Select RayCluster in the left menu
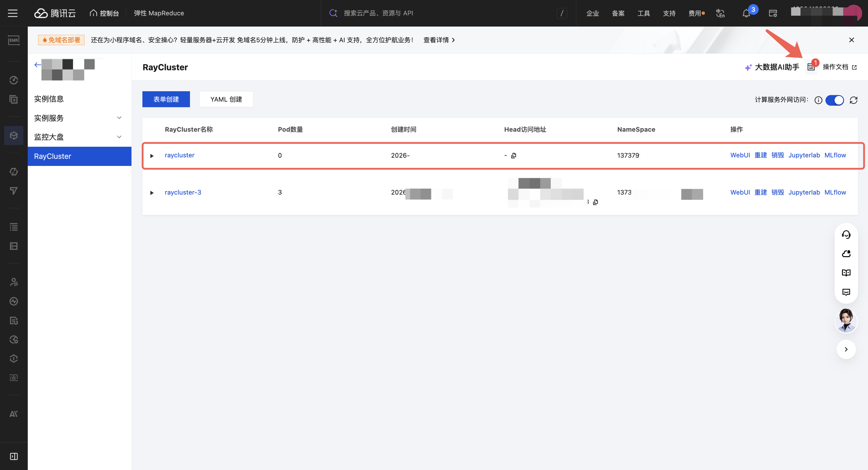 coord(79,156)
